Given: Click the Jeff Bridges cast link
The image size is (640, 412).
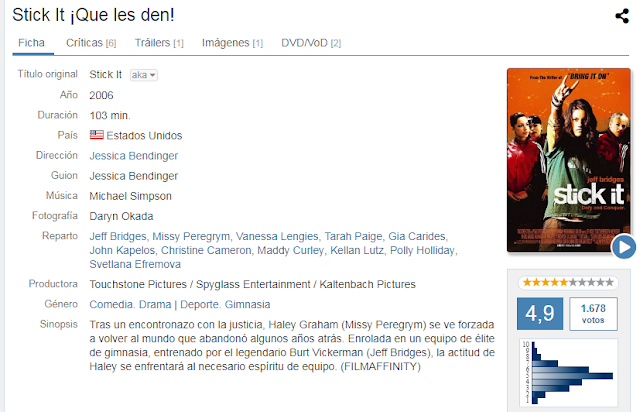Looking at the screenshot, I should 118,236.
